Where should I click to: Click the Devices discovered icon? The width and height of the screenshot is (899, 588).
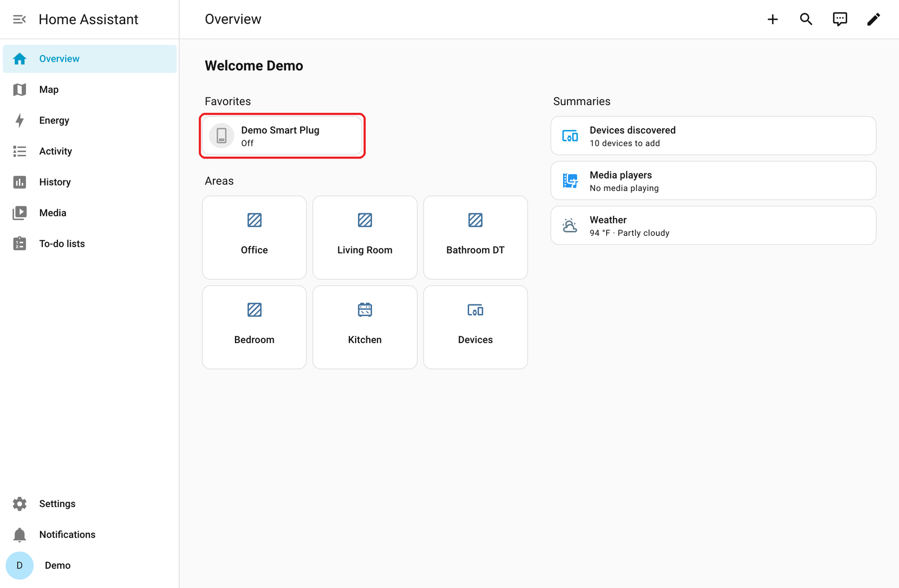[x=570, y=136]
